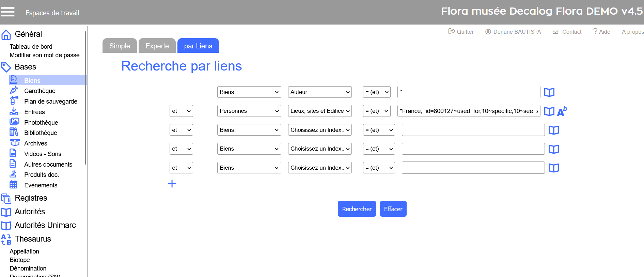Open the = (et) operator dropdown for Auteur row
The image size is (644, 277).
pyautogui.click(x=377, y=92)
